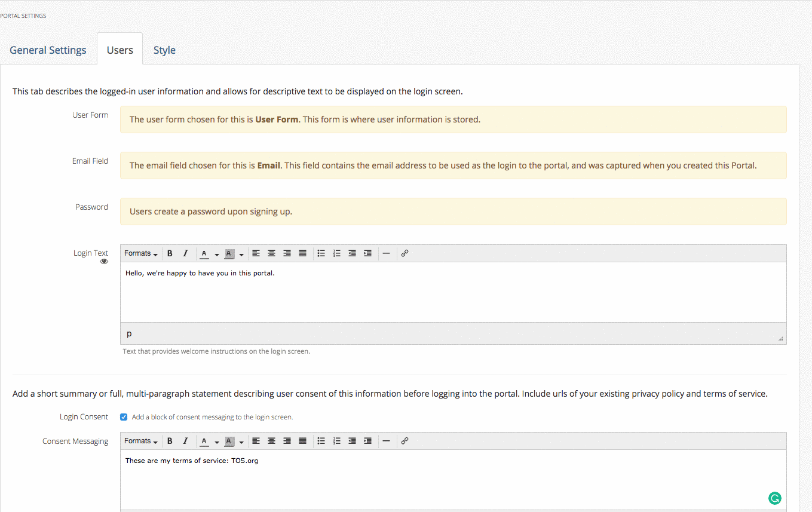Toggle justify alignment in Login Text toolbar

coord(302,253)
